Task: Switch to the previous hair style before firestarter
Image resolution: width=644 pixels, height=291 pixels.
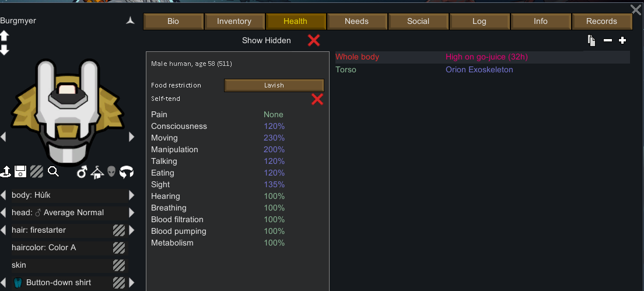Action: (x=5, y=230)
